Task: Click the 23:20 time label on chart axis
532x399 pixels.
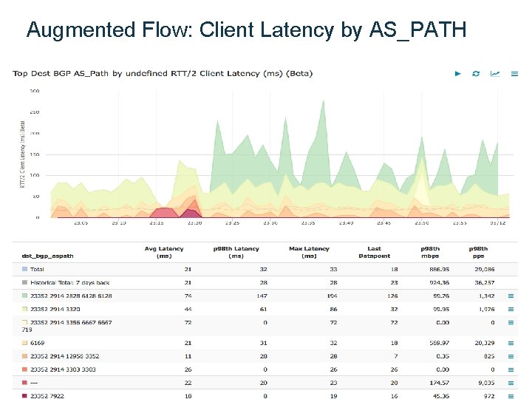Action: coord(194,223)
